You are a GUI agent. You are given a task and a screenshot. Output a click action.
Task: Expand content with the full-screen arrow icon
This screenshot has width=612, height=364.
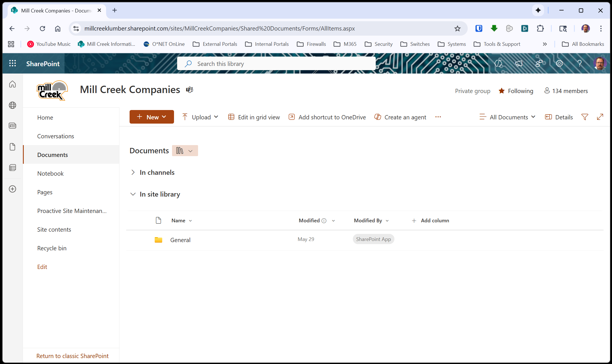pyautogui.click(x=600, y=117)
